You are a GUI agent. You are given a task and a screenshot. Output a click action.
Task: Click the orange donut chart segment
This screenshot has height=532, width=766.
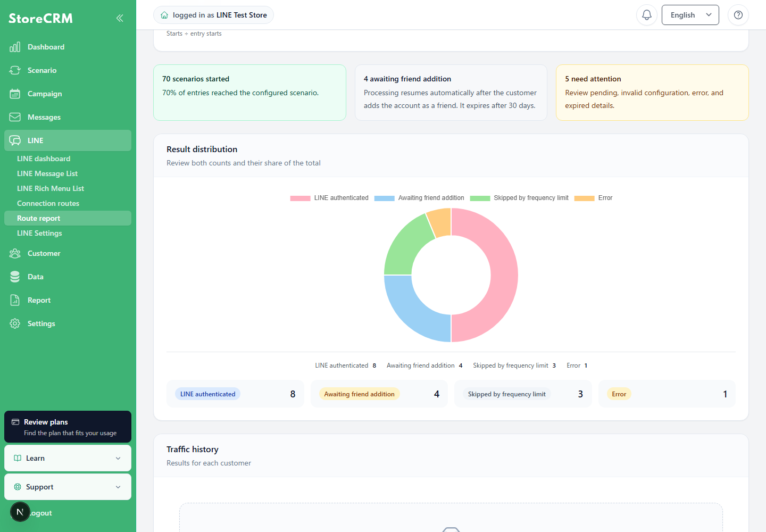coord(442,222)
